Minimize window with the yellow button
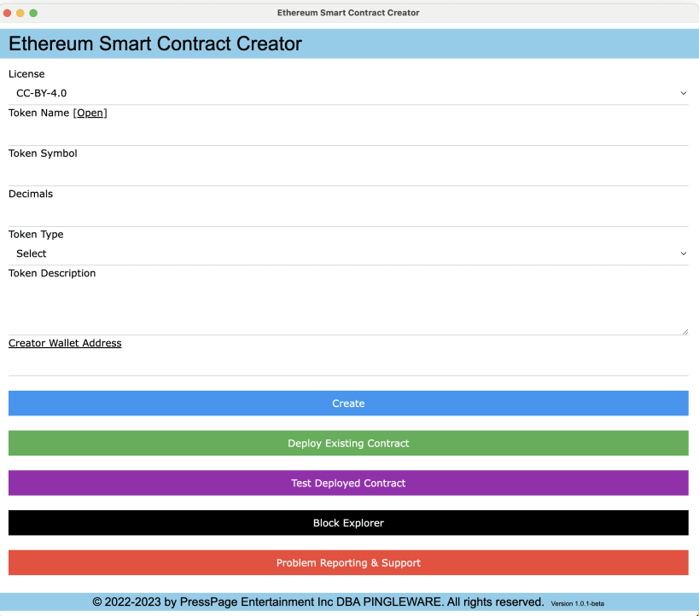Viewport: 699px width, 616px height. (x=20, y=13)
